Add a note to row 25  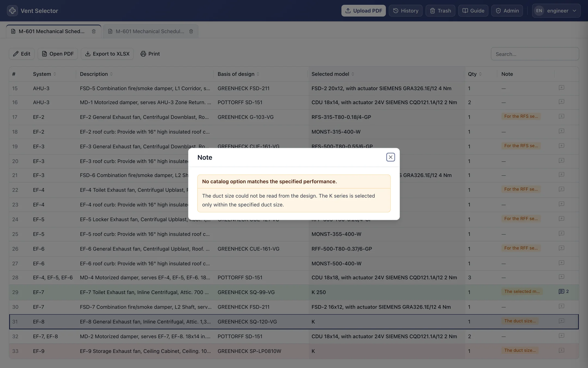(x=561, y=233)
